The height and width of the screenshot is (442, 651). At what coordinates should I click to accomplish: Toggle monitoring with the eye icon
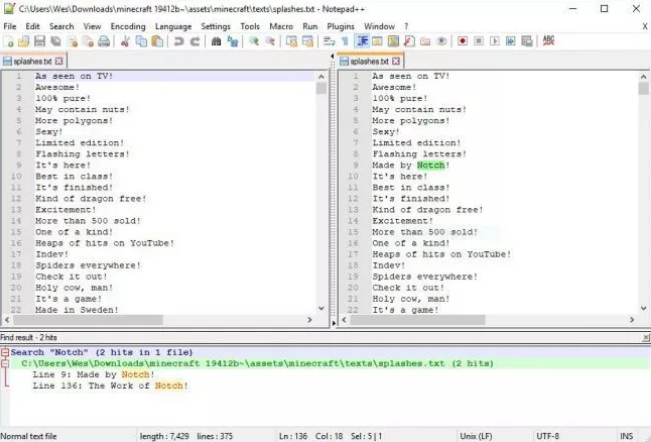click(441, 41)
